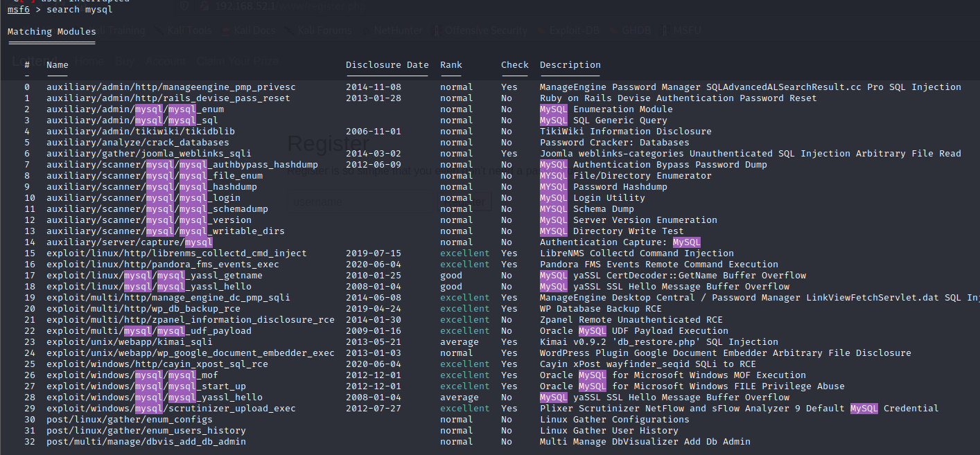
Task: Select module auxiliary/scanner/mysql/mysql_login
Action: pos(143,198)
